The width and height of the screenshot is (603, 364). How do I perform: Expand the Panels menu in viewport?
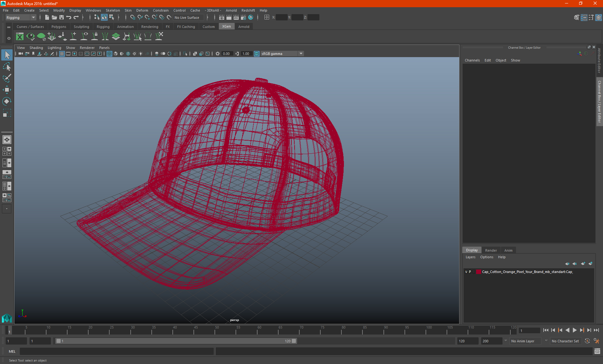[x=104, y=47]
